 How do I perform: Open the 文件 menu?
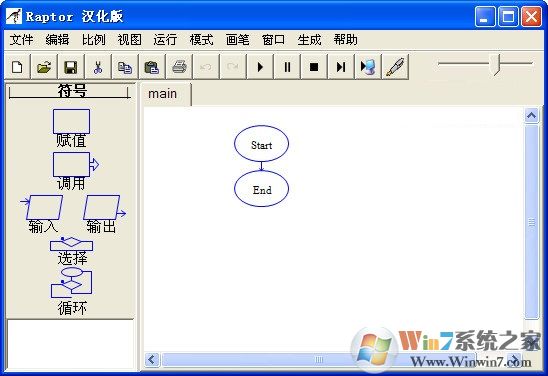21,39
